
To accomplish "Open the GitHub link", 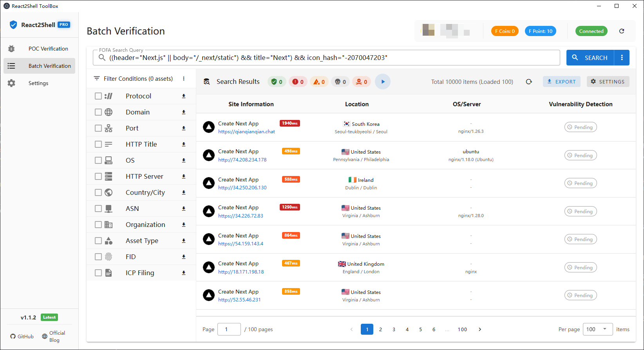I will (22, 336).
